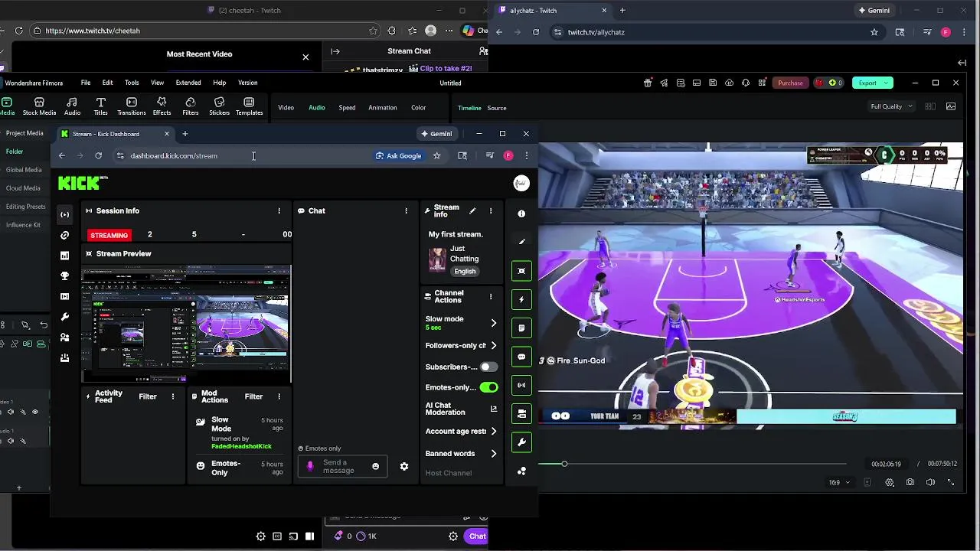Click the Filmora scope waveform icon
The height and width of the screenshot is (551, 980).
pyautogui.click(x=951, y=106)
